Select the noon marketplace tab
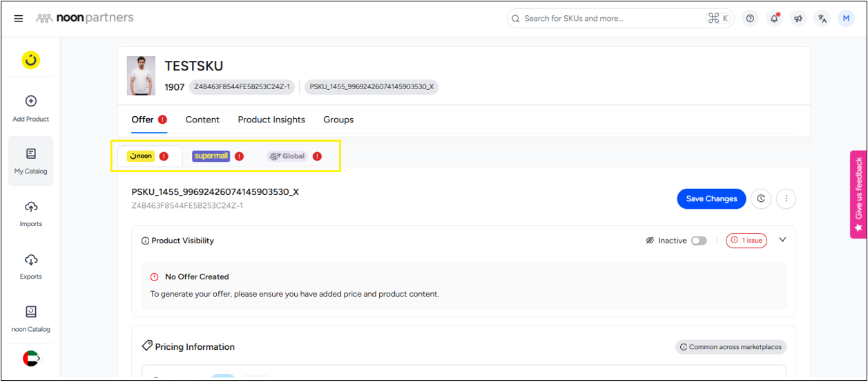 coord(150,156)
